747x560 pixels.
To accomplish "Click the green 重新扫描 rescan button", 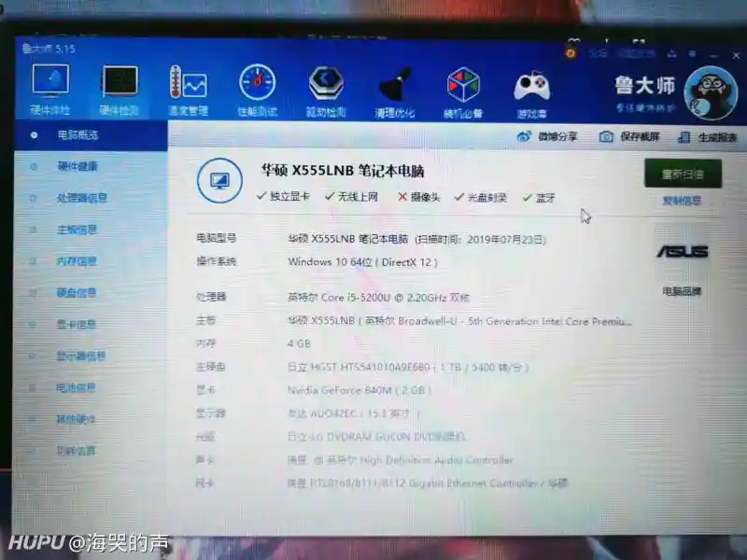I will (682, 174).
